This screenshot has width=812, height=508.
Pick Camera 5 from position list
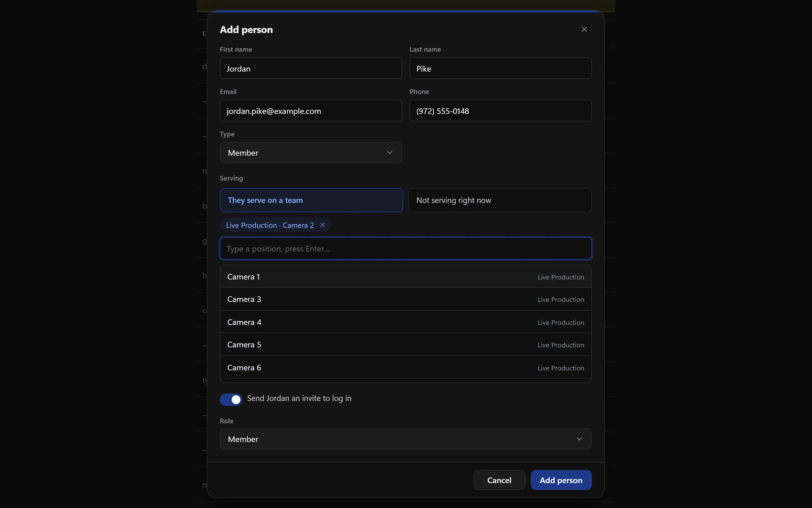point(406,345)
